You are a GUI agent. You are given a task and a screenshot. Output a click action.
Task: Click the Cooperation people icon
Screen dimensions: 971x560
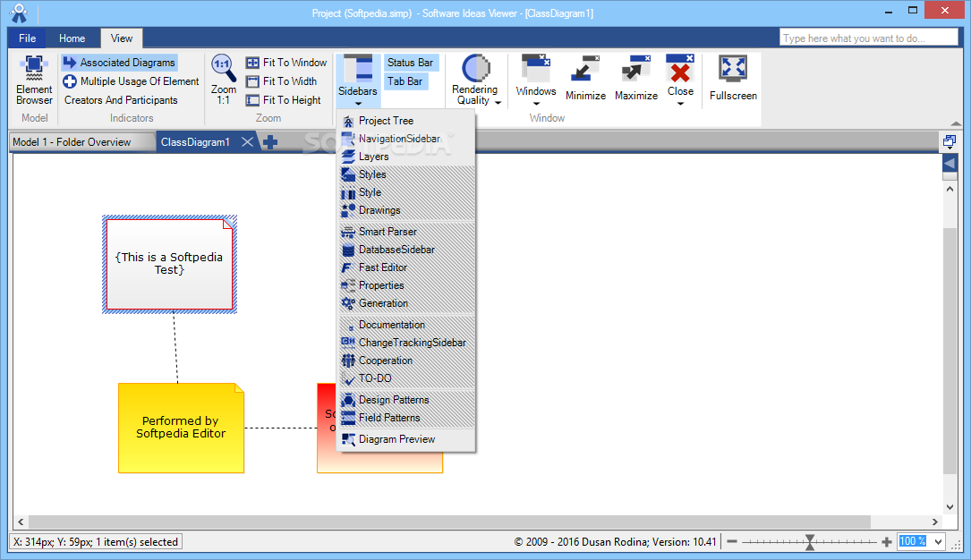[x=348, y=361]
